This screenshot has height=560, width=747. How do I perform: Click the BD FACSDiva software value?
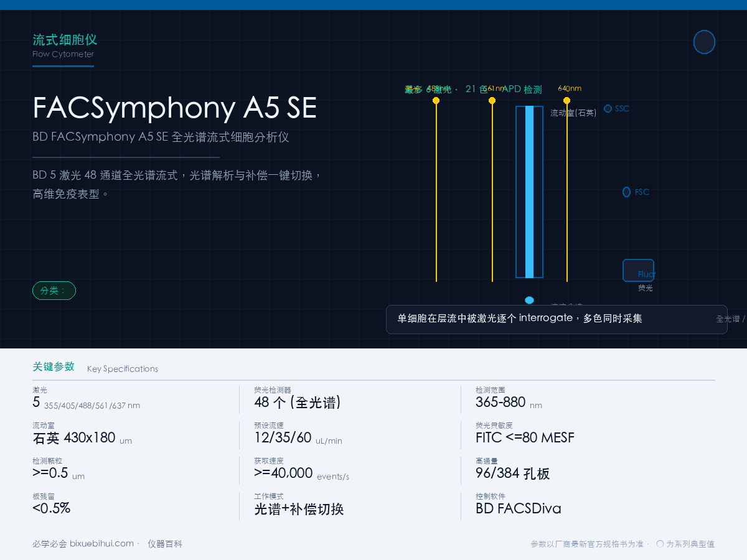[519, 509]
